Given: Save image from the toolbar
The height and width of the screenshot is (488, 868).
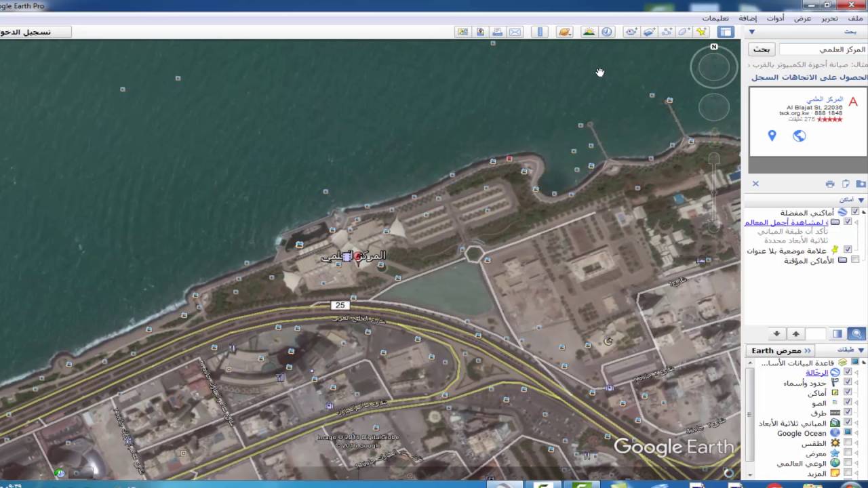Looking at the screenshot, I should coord(480,32).
